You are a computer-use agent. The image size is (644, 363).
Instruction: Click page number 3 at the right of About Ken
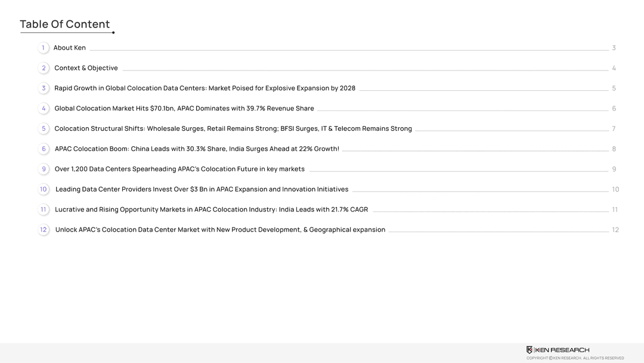coord(614,48)
